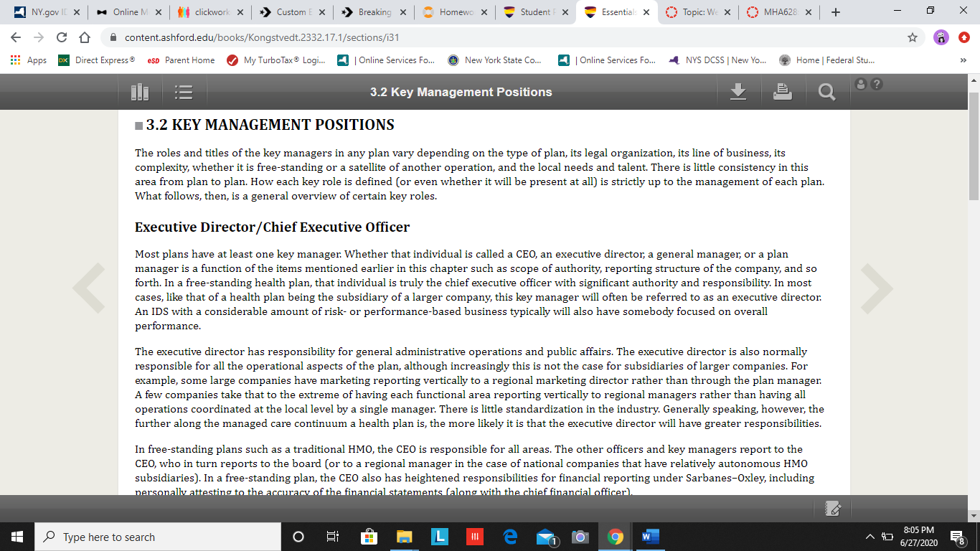The width and height of the screenshot is (980, 551).
Task: Switch to Word on the taskbar
Action: (x=651, y=537)
